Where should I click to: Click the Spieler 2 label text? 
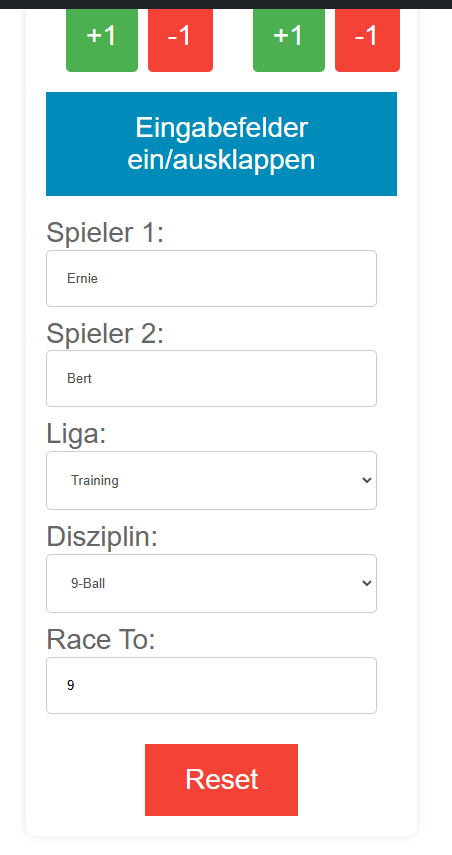point(105,333)
